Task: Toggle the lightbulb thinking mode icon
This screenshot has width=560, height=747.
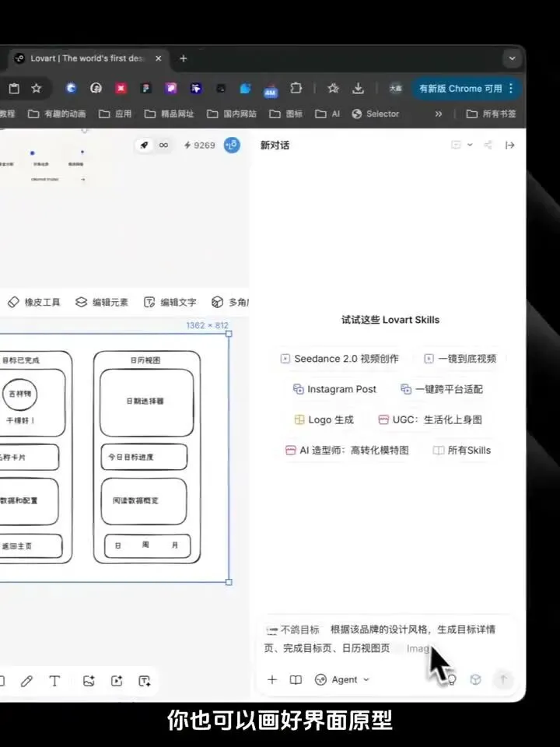Action: point(453,680)
